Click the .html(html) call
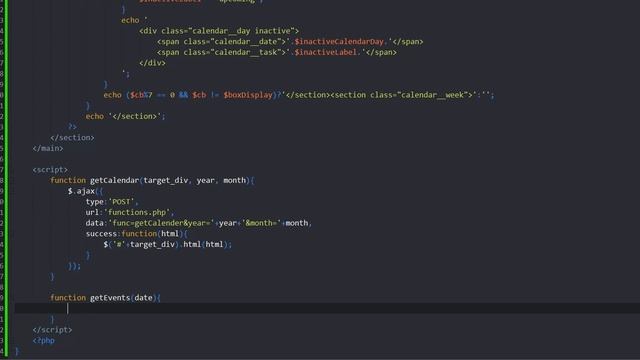This screenshot has height=360, width=640. pos(205,244)
